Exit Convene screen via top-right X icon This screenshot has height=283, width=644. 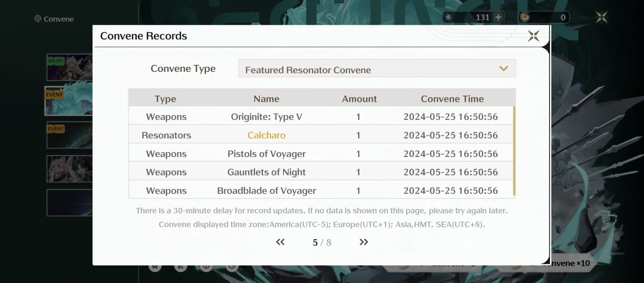point(602,18)
